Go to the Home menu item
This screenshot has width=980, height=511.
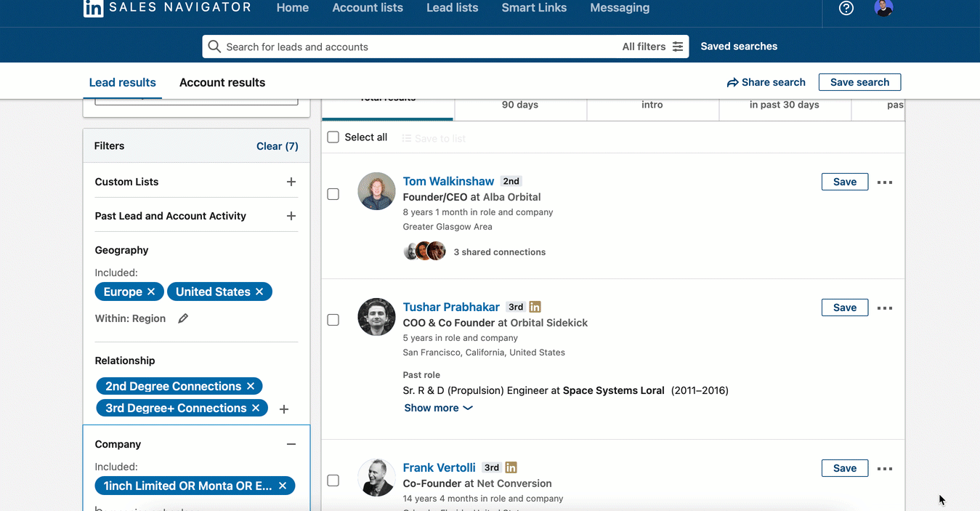(293, 8)
